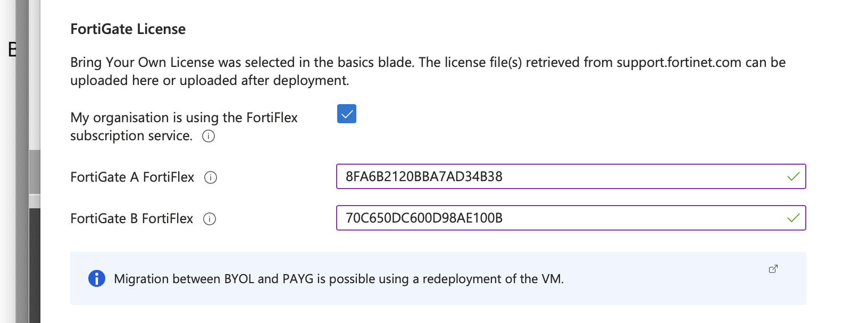Click the Bring Your Own License description text
This screenshot has width=868, height=323.
(428, 71)
